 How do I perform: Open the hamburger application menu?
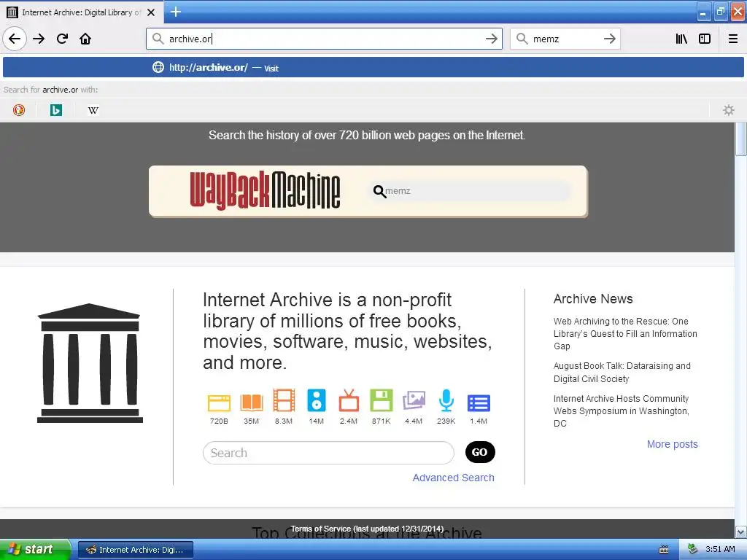click(733, 39)
